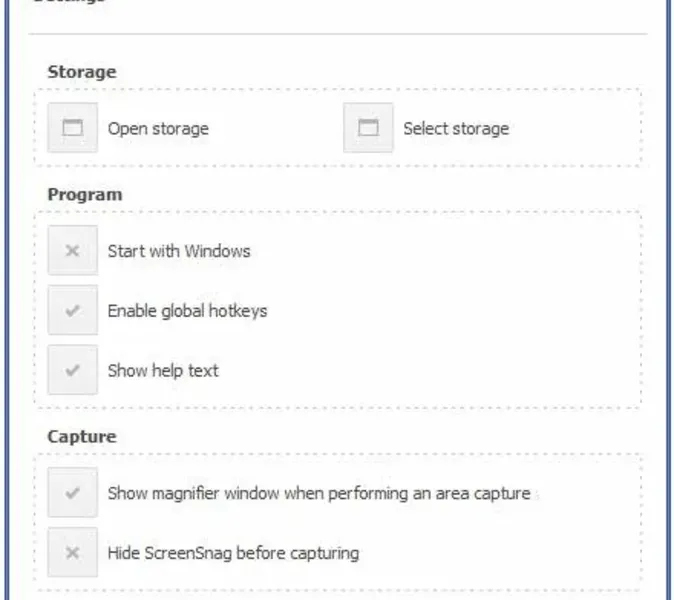Click empty space right of Select storage
This screenshot has width=674, height=600.
(x=580, y=129)
